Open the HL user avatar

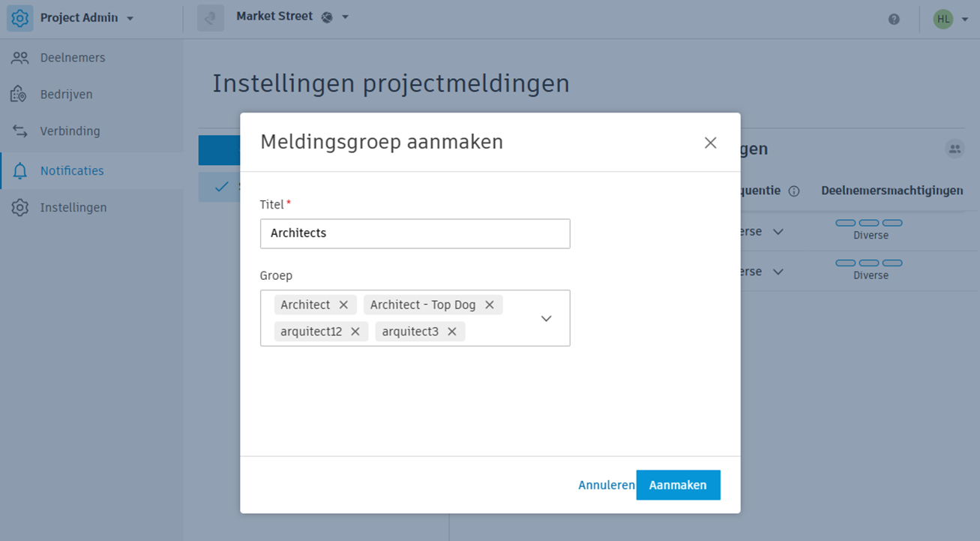tap(943, 19)
